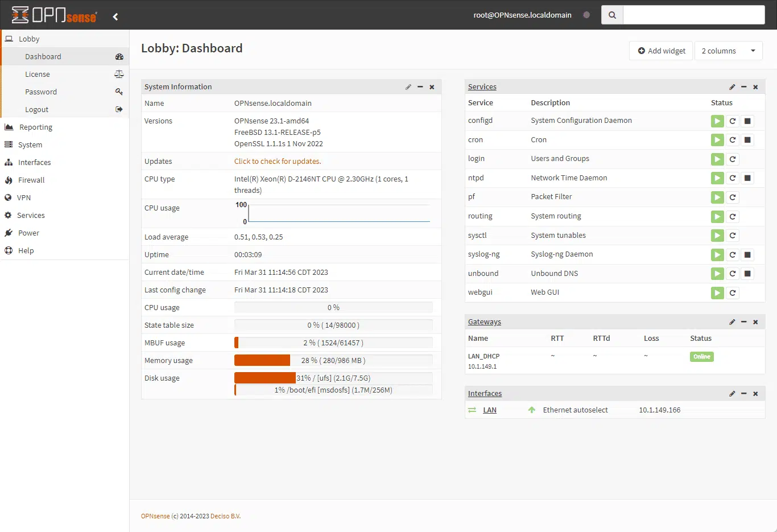Stop the ntpd service
The image size is (777, 532).
tap(747, 178)
